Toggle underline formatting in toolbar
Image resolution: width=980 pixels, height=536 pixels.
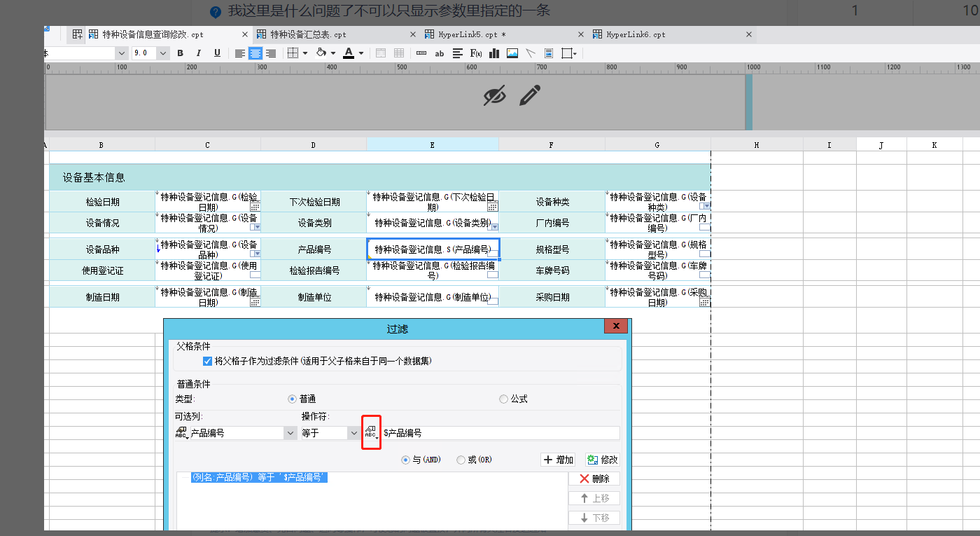tap(217, 53)
